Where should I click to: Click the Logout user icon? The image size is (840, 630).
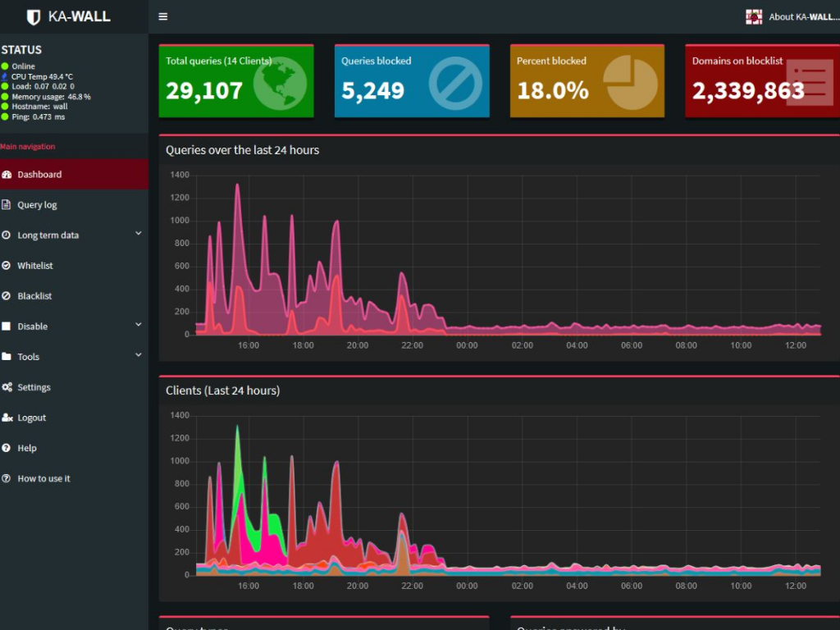click(7, 418)
